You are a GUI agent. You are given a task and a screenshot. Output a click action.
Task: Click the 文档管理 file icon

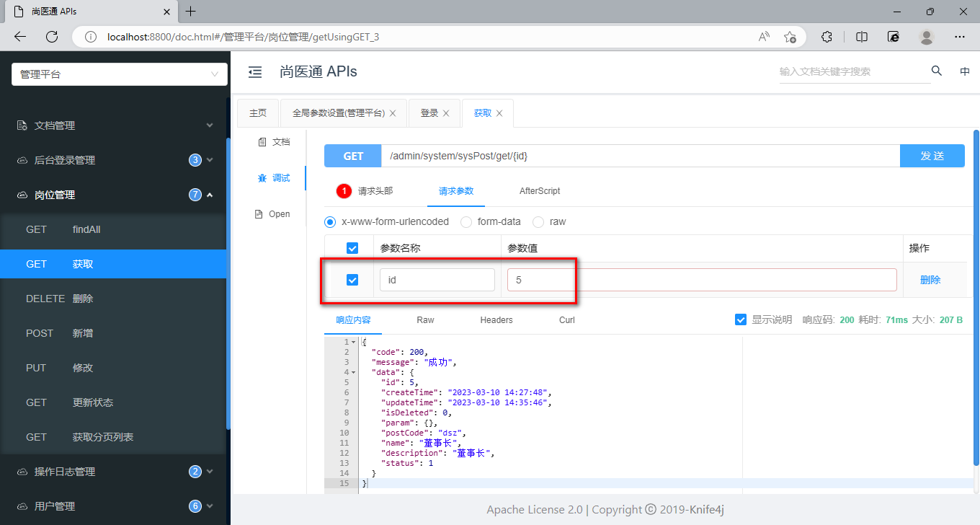(22, 125)
